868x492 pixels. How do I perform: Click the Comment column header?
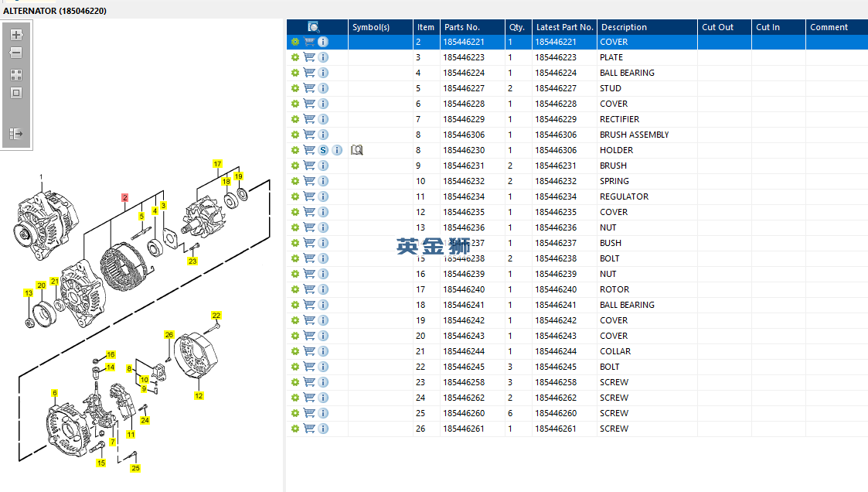coord(836,26)
